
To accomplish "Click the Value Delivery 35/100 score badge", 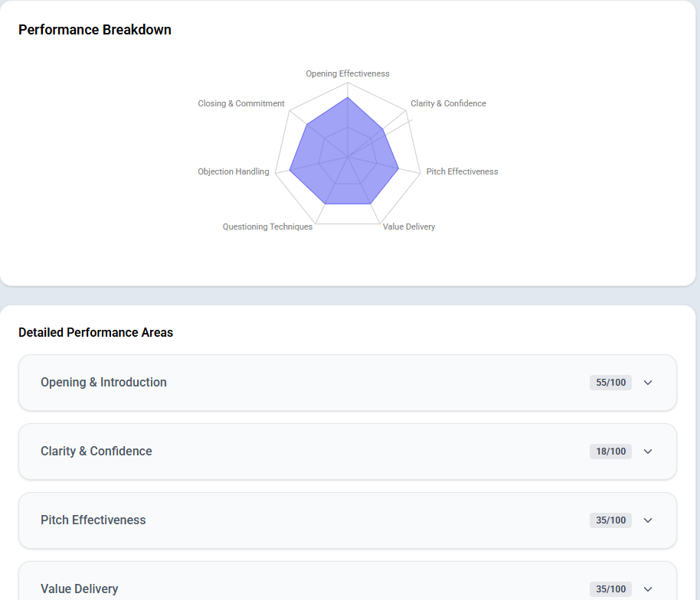I will (x=610, y=589).
